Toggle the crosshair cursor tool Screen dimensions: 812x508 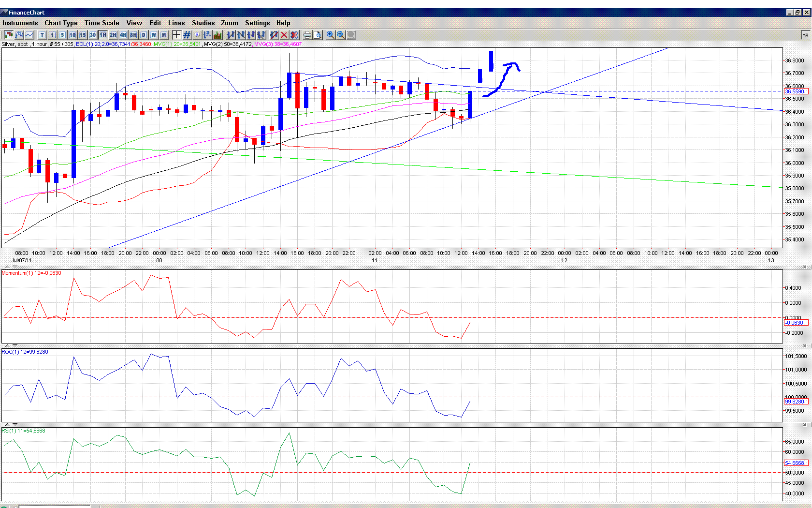176,35
